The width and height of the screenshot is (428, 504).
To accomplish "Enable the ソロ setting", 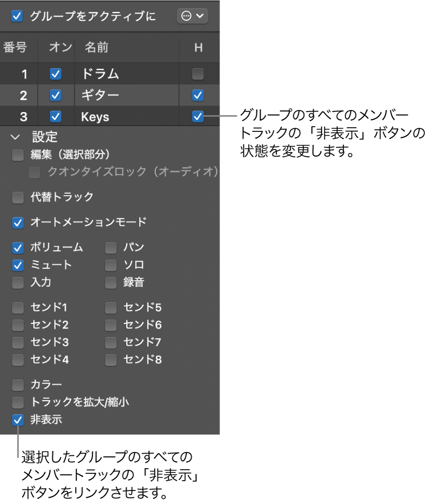I will 111,265.
